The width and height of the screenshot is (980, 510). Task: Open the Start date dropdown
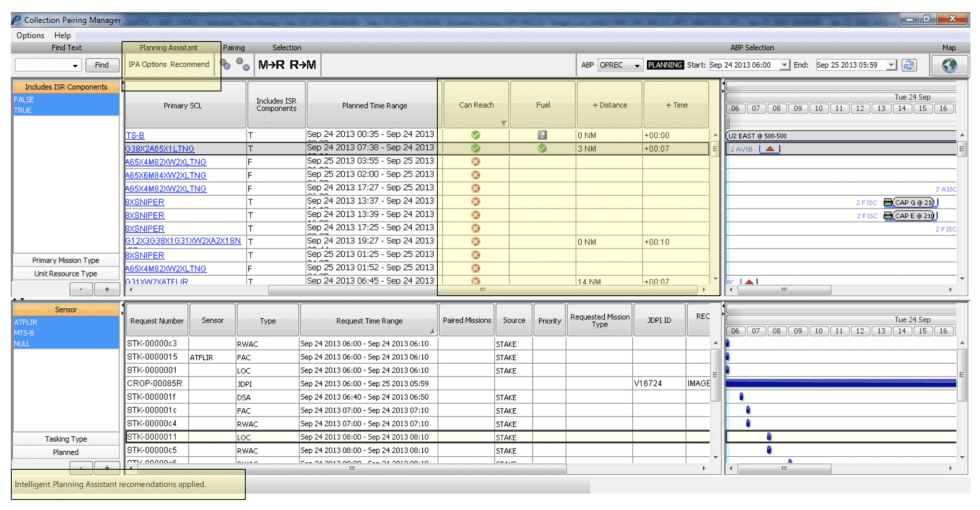(784, 65)
